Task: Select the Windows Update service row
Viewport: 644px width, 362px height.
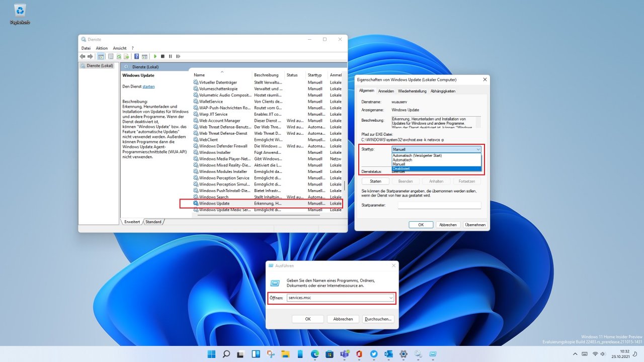Action: click(267, 203)
